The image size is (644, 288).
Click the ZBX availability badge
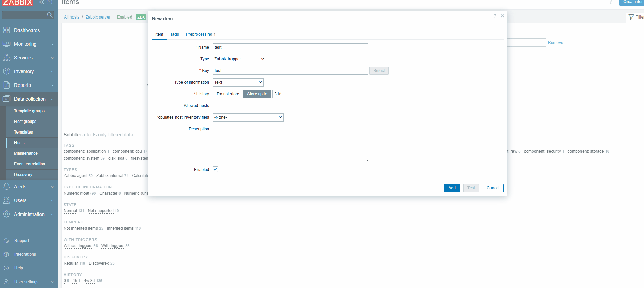[141, 17]
